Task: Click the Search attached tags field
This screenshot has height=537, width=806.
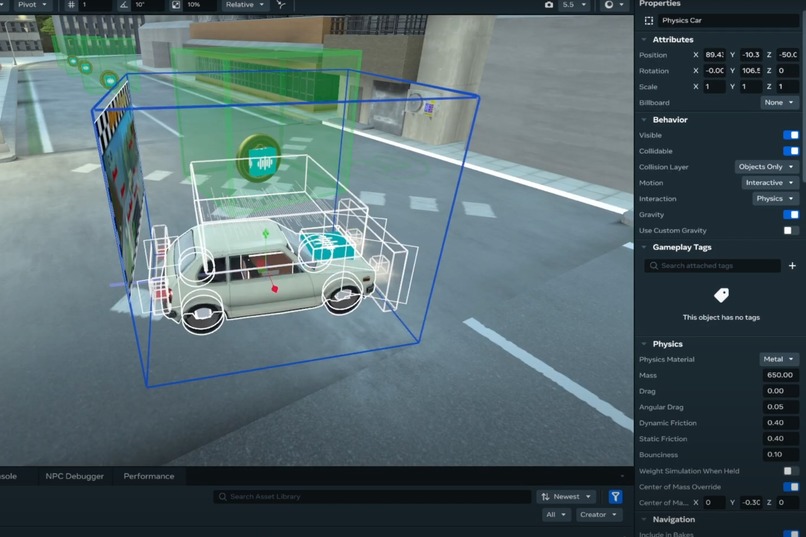Action: click(x=712, y=266)
